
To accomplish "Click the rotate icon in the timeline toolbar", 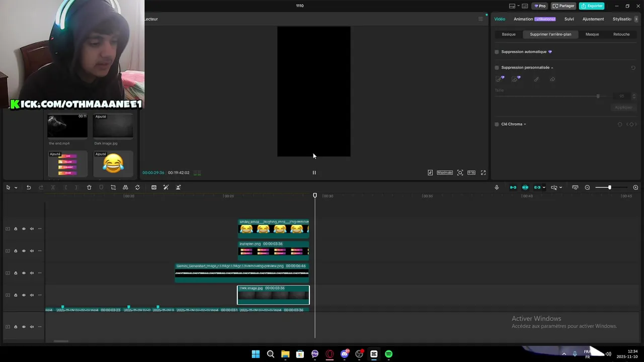I will (137, 188).
